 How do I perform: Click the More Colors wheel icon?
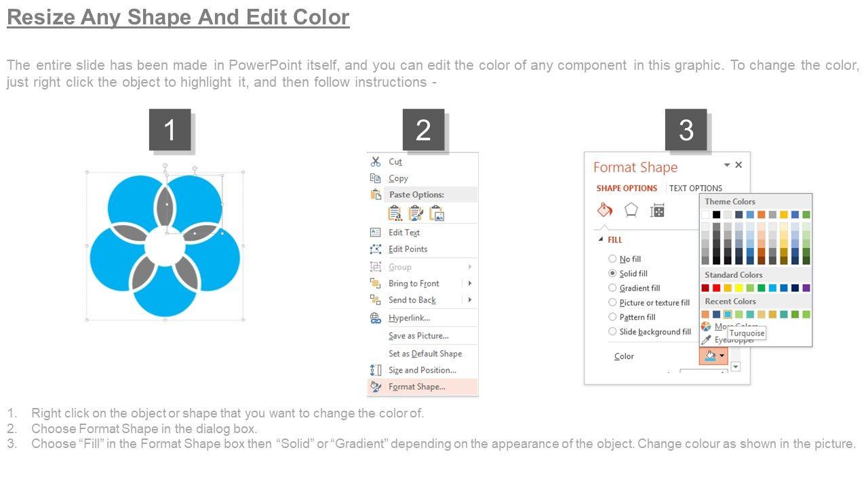coord(707,327)
